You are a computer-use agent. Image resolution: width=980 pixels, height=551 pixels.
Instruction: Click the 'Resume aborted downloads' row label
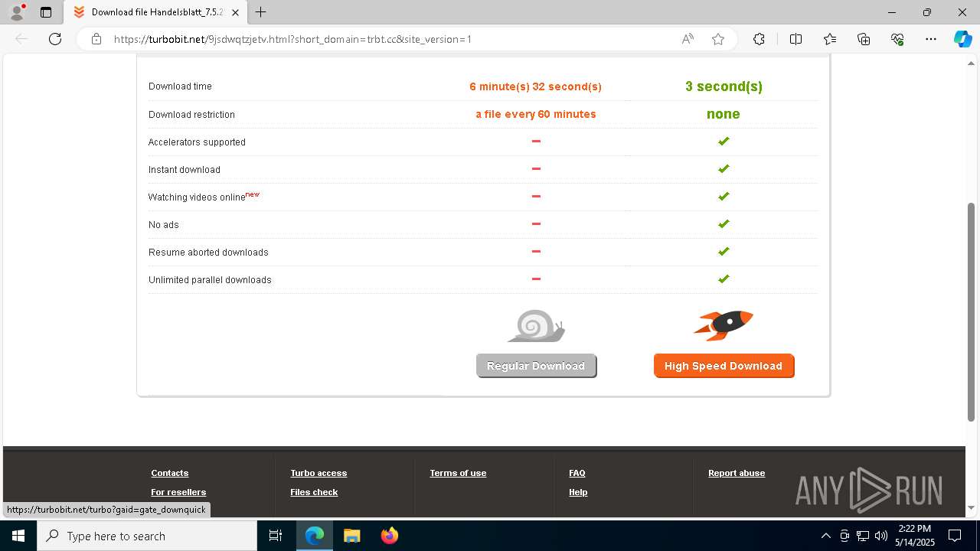coord(208,253)
